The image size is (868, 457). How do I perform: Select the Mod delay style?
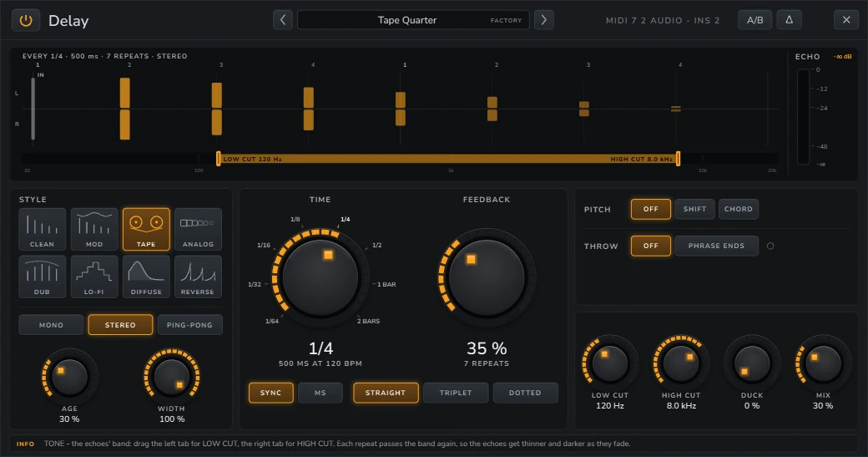click(x=94, y=229)
